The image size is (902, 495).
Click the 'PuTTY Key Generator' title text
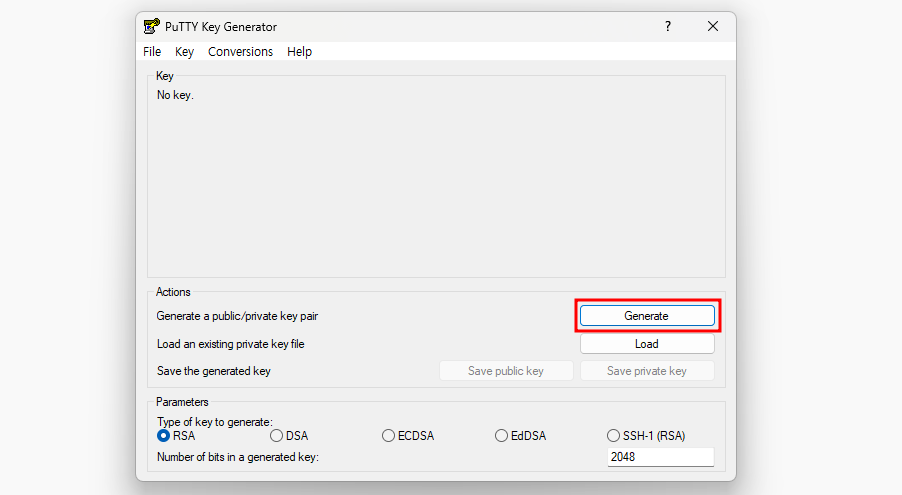point(221,26)
